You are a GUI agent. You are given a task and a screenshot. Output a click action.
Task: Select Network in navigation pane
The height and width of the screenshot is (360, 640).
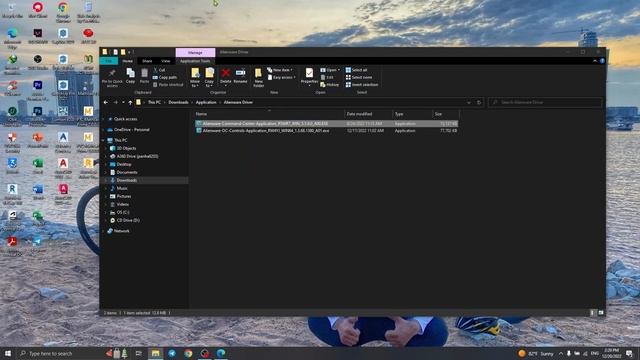pos(121,231)
